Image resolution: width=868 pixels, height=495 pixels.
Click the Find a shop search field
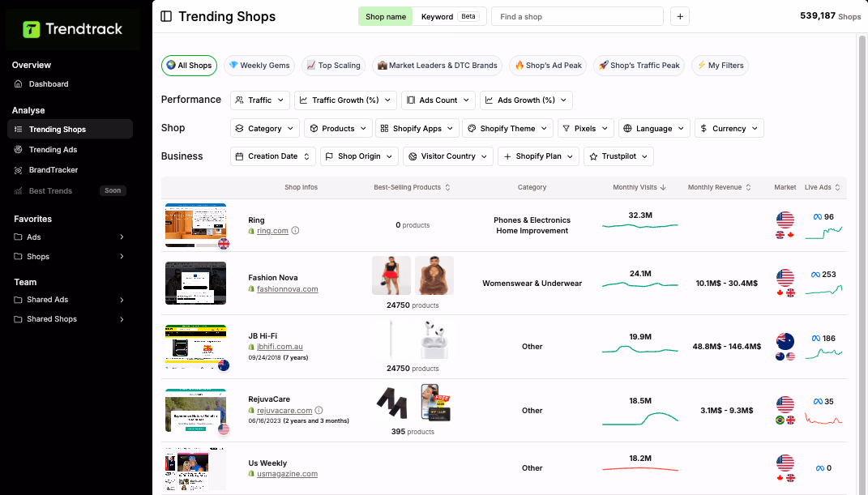pyautogui.click(x=577, y=16)
